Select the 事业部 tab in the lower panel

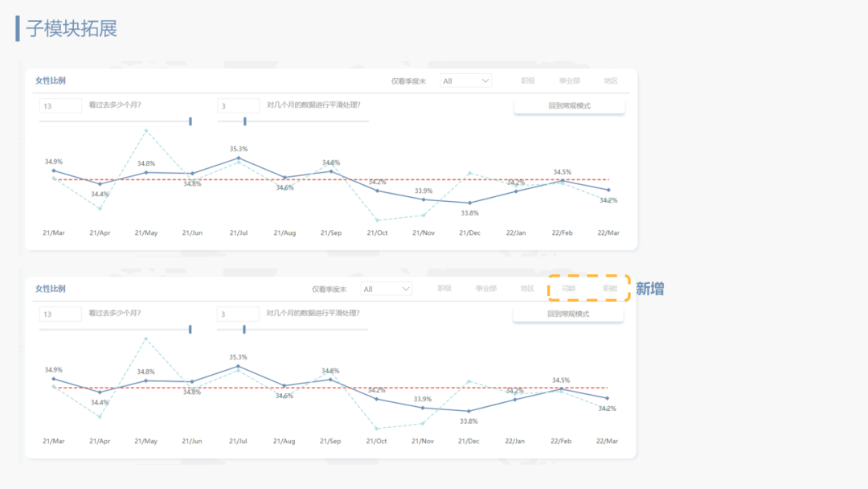[x=485, y=289]
